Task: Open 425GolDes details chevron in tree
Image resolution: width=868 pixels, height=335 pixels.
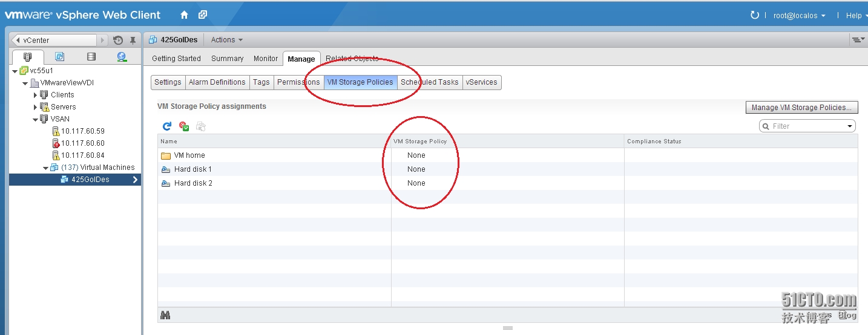Action: click(x=135, y=180)
